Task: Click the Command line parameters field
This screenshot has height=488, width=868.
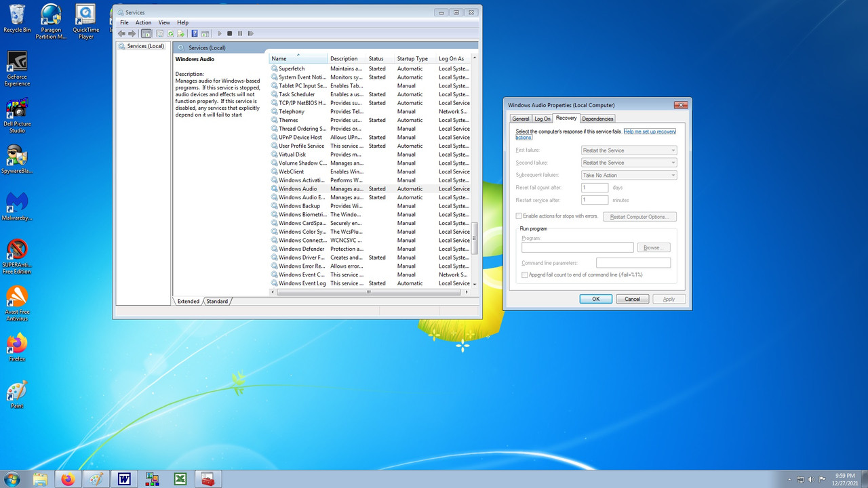Action: coord(633,263)
